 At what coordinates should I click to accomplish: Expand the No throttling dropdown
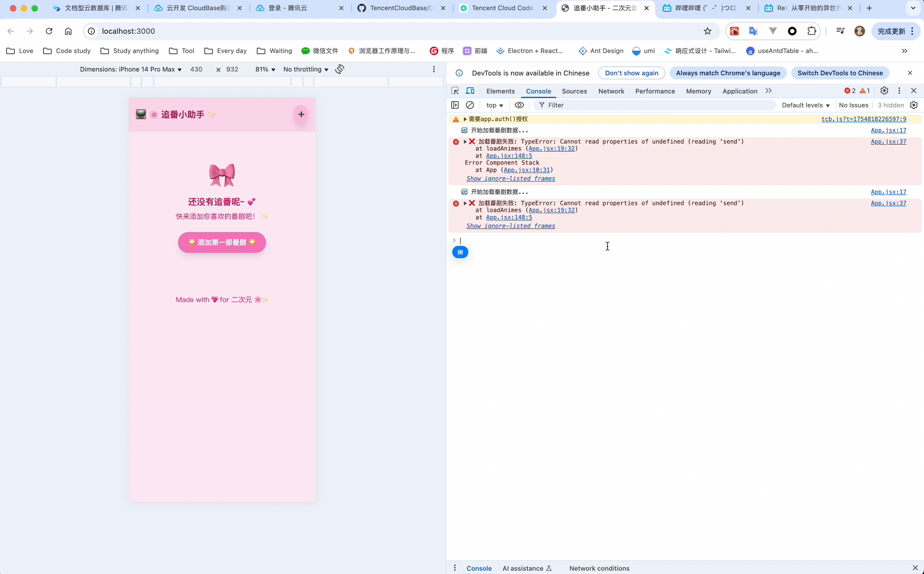[x=306, y=70]
